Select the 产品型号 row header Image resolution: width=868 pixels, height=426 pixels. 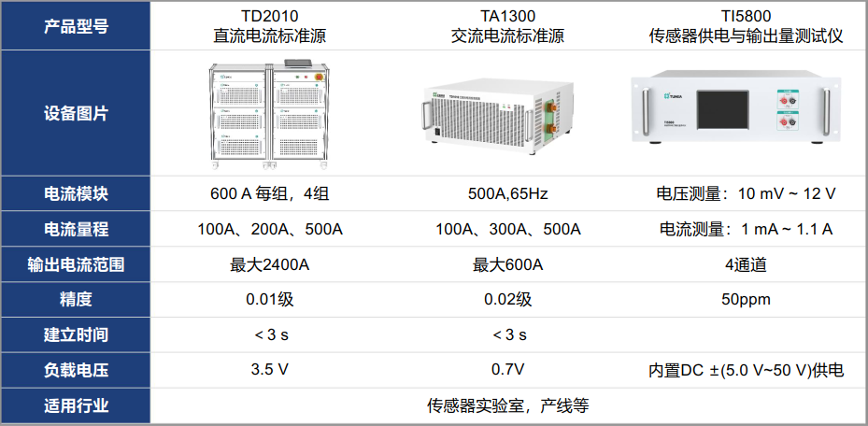[x=76, y=26]
